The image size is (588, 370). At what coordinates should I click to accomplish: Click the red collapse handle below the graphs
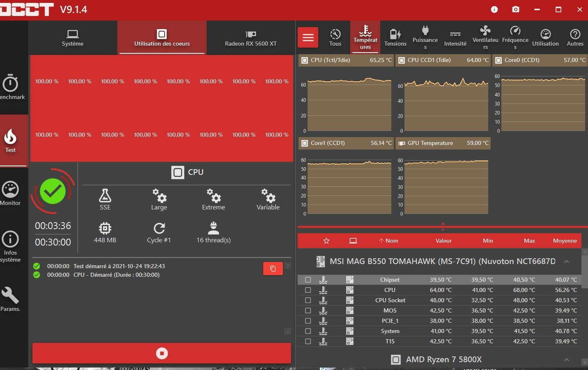point(443,226)
